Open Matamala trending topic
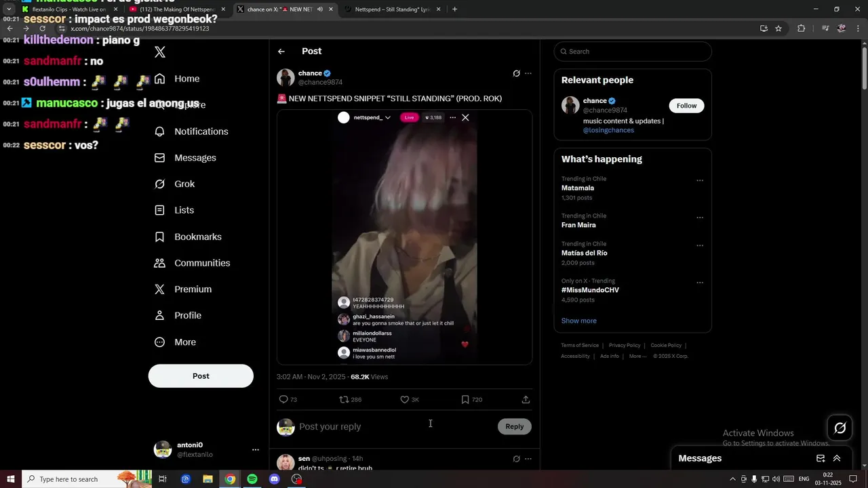The height and width of the screenshot is (488, 868). pos(578,188)
